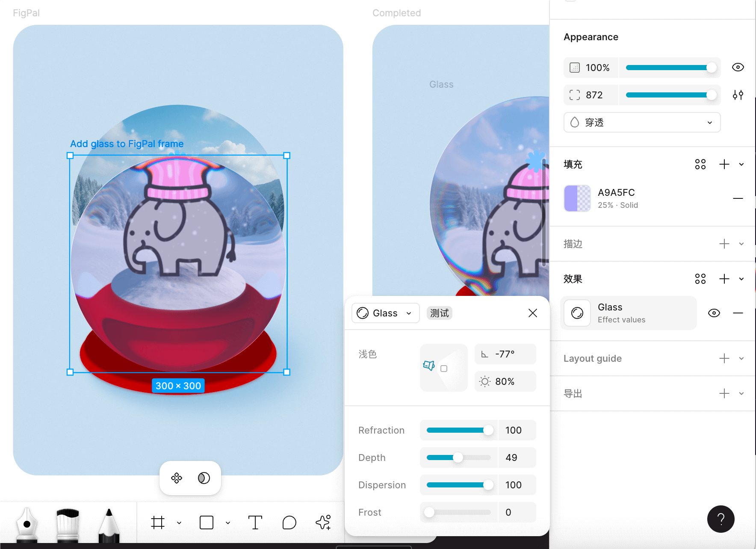Select the Text tool
The image size is (756, 549).
coord(255,522)
